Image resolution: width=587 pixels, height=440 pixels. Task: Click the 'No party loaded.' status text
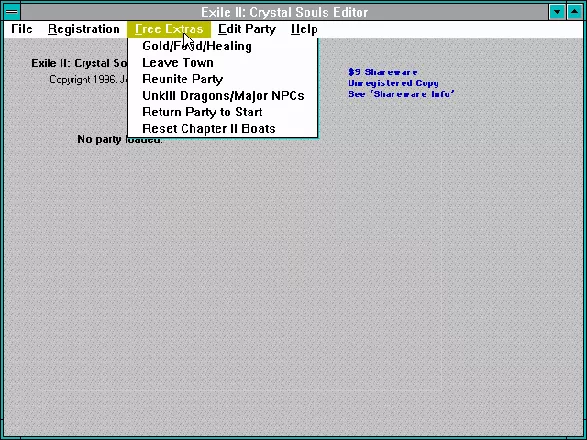(120, 139)
